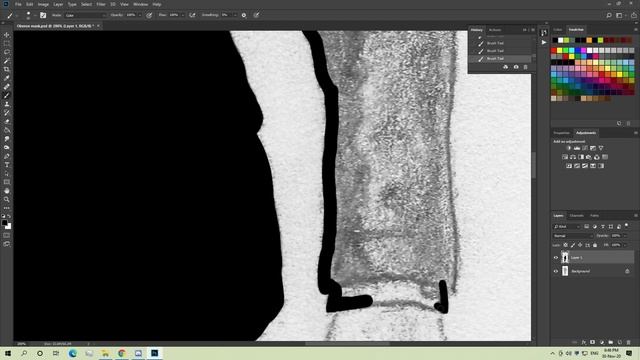
Task: Click the white swatch in recent colors
Action: coord(560,40)
